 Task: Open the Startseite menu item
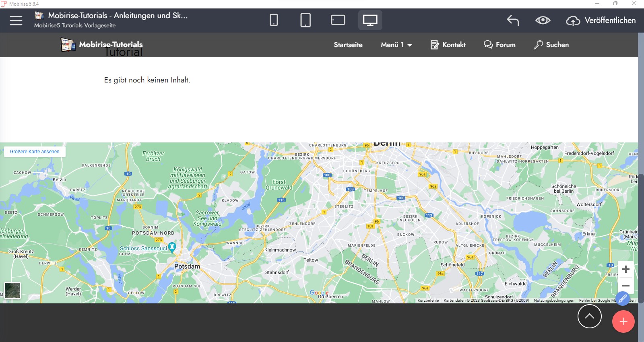pos(348,45)
